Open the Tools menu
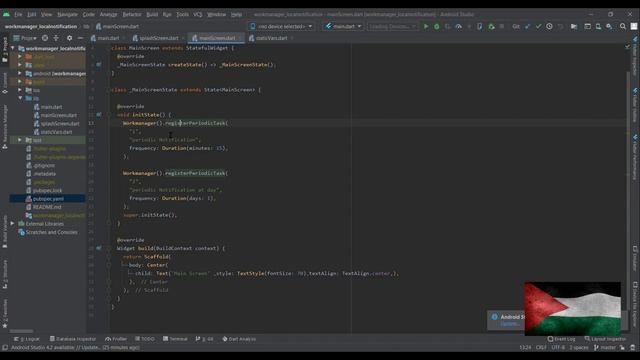 point(182,14)
